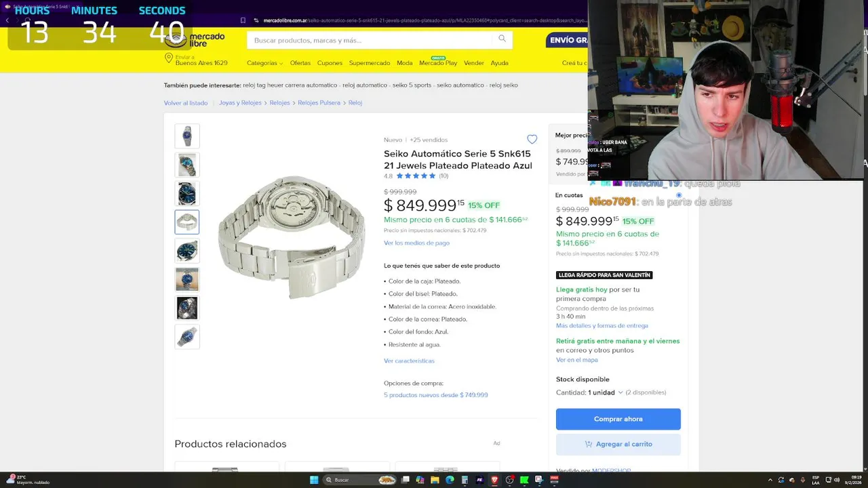Screen dimensions: 868x488
Task: Open the Cupones menu item
Action: pos(330,63)
